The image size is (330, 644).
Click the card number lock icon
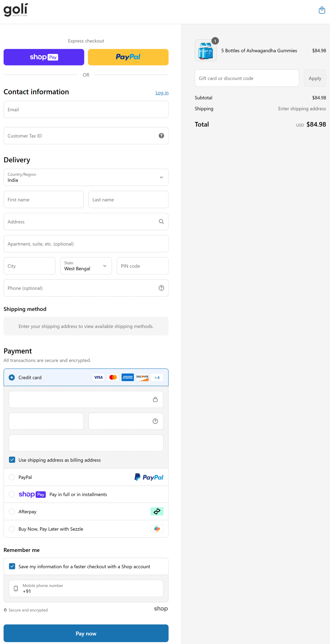(x=155, y=399)
